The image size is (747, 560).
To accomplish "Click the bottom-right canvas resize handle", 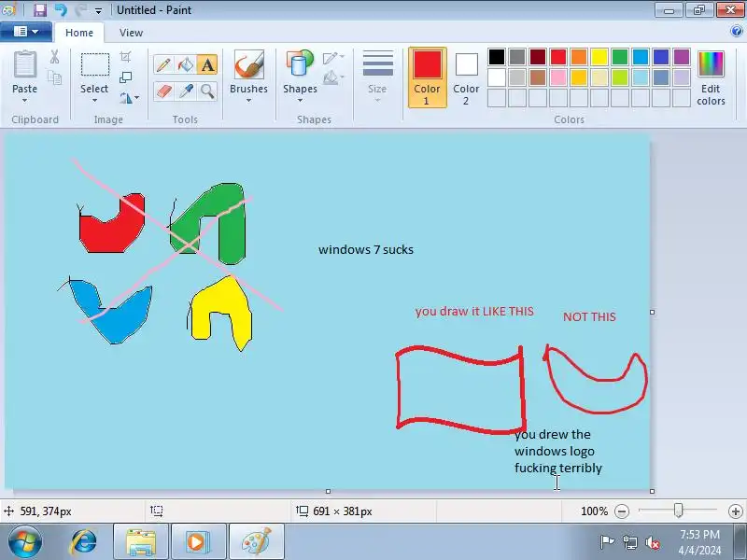I will [652, 491].
